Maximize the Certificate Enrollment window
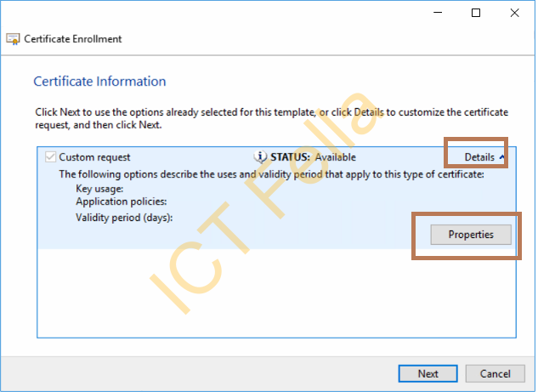The width and height of the screenshot is (538, 392). (476, 13)
